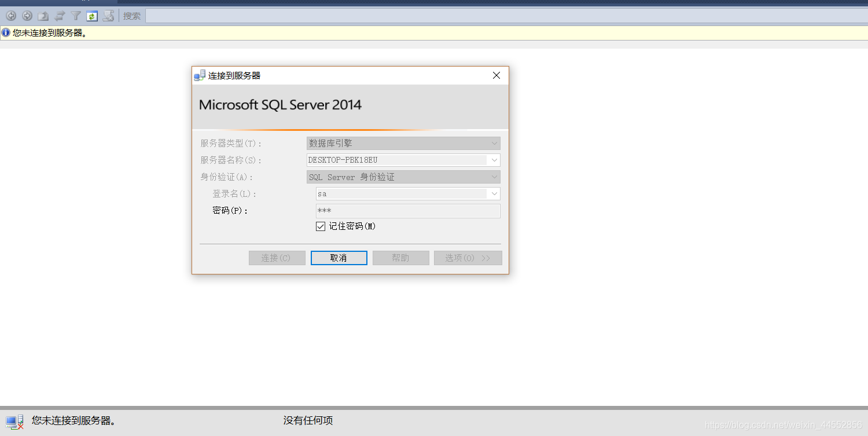The height and width of the screenshot is (436, 868).
Task: Click the 没有任何项 status bar text
Action: pos(308,420)
